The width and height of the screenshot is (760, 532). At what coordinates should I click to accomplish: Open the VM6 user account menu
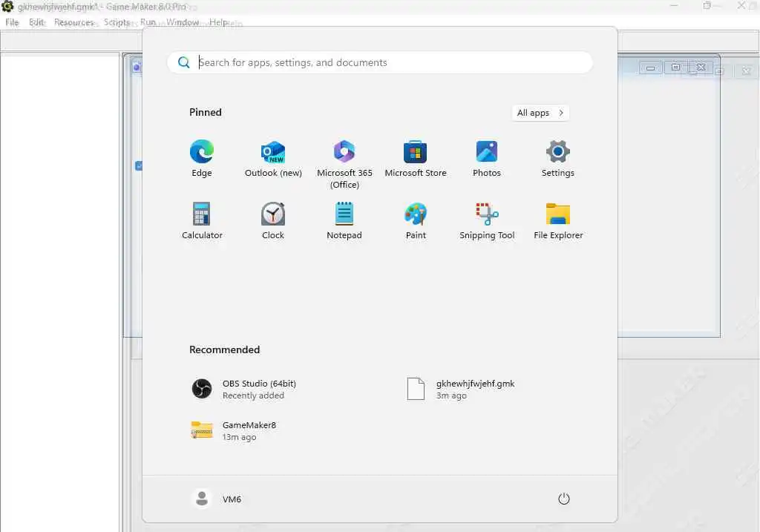pyautogui.click(x=216, y=499)
